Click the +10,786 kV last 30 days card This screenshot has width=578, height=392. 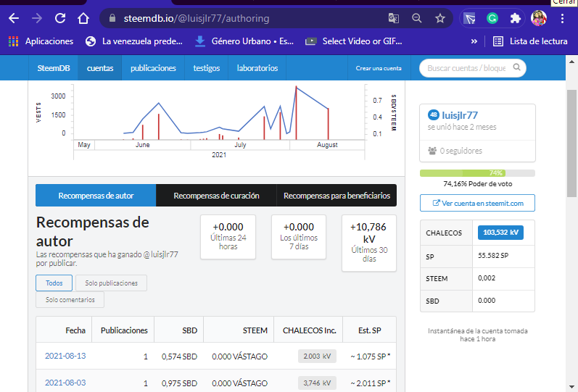coord(369,243)
